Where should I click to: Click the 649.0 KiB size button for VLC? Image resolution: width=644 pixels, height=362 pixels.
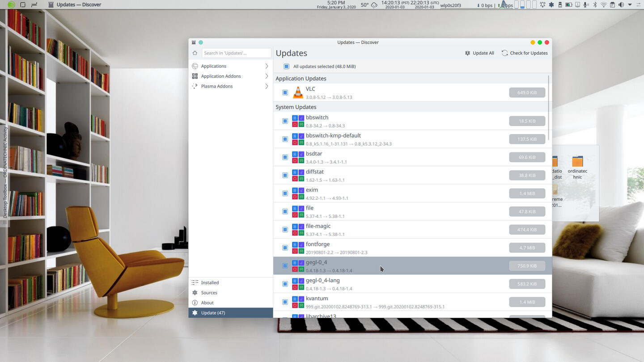tap(527, 93)
